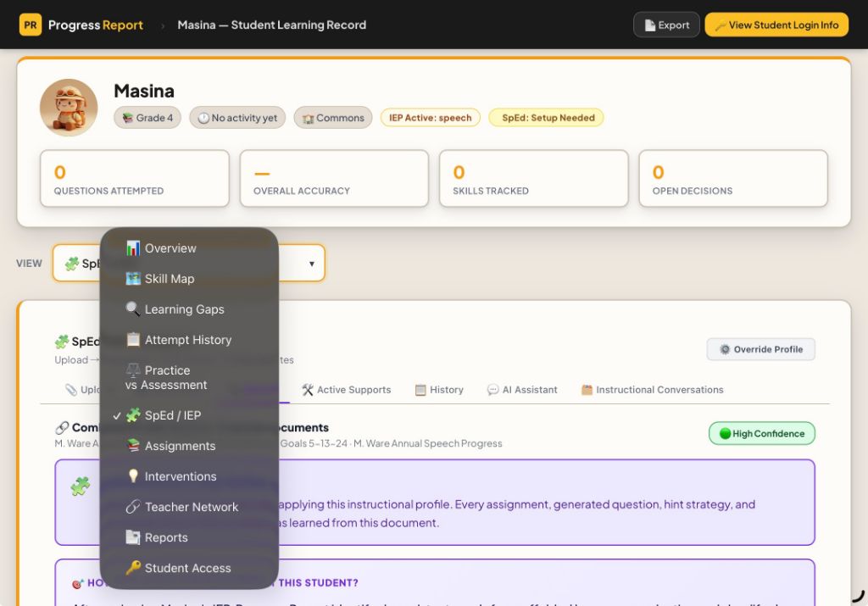Open the Overall Accuracy card

[334, 179]
